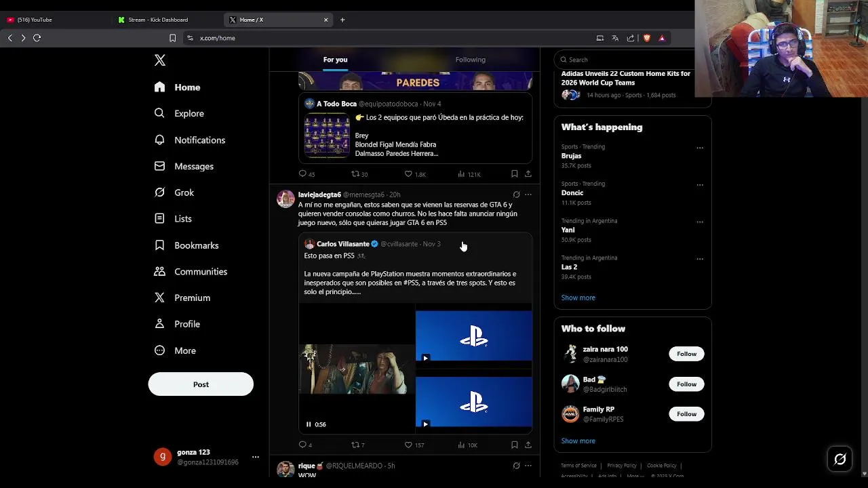
Task: Open the Terms of Service footer link
Action: pyautogui.click(x=578, y=466)
